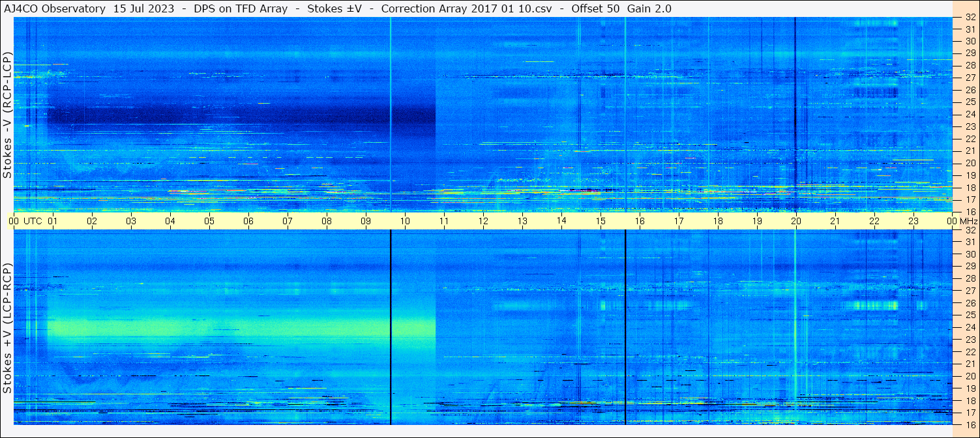Click the 26 MHz label of the Stokes -V panel
980x438 pixels.
coord(970,90)
